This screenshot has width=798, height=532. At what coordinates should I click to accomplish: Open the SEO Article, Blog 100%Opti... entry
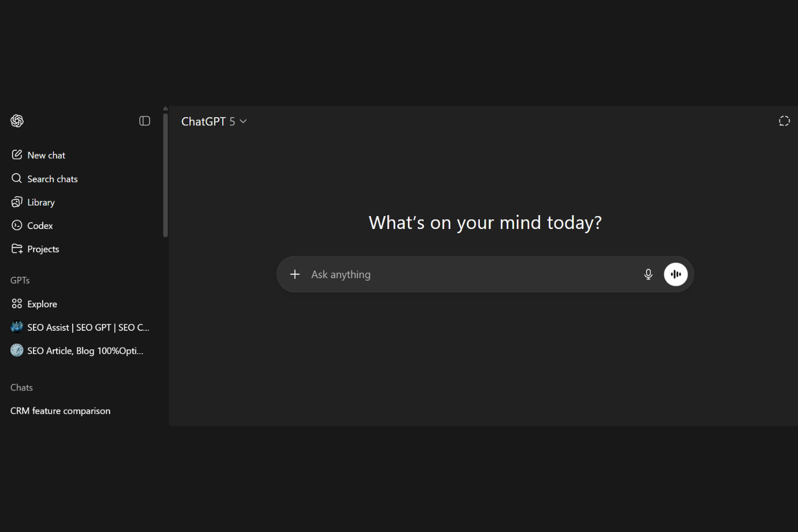tap(85, 351)
